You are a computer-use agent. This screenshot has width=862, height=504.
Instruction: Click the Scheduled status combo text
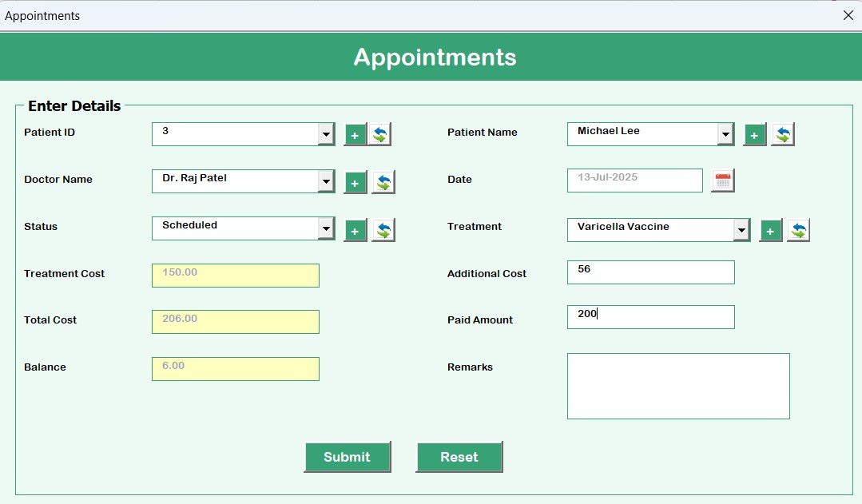[189, 224]
